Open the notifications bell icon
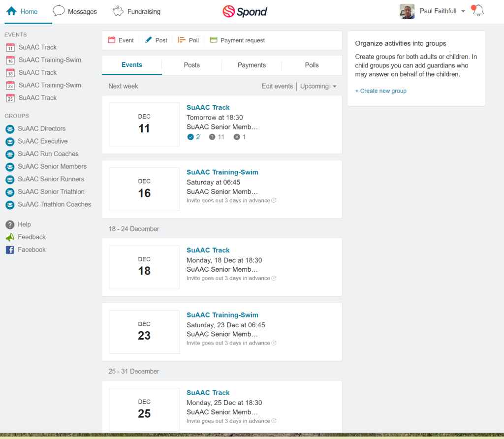The image size is (504, 439). [478, 11]
